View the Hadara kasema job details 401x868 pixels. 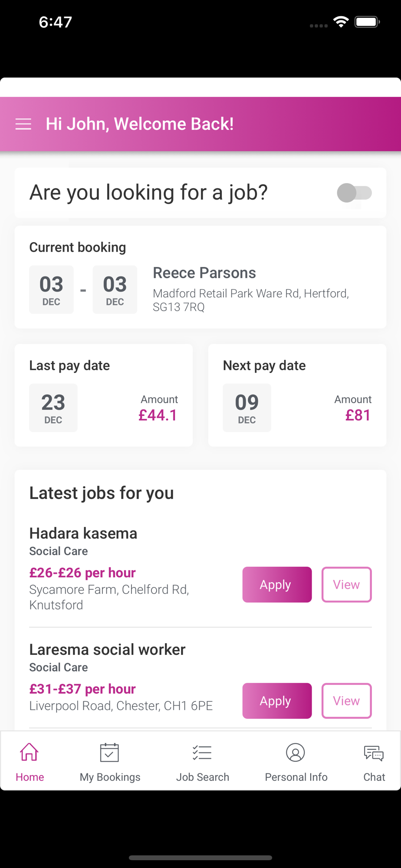(x=346, y=585)
